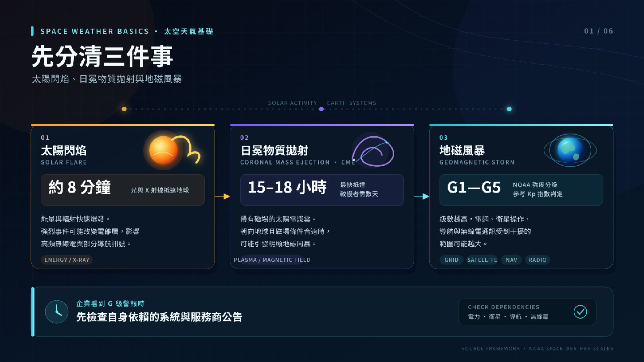Click the cyan arrow between cards 02 and 03
The image size is (644, 362).
click(421, 196)
